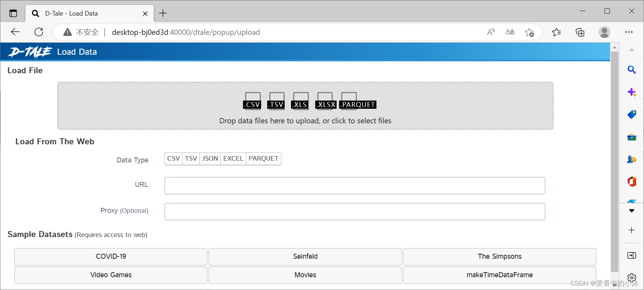The image size is (644, 290).
Task: Activate the read aloud icon
Action: [x=491, y=32]
